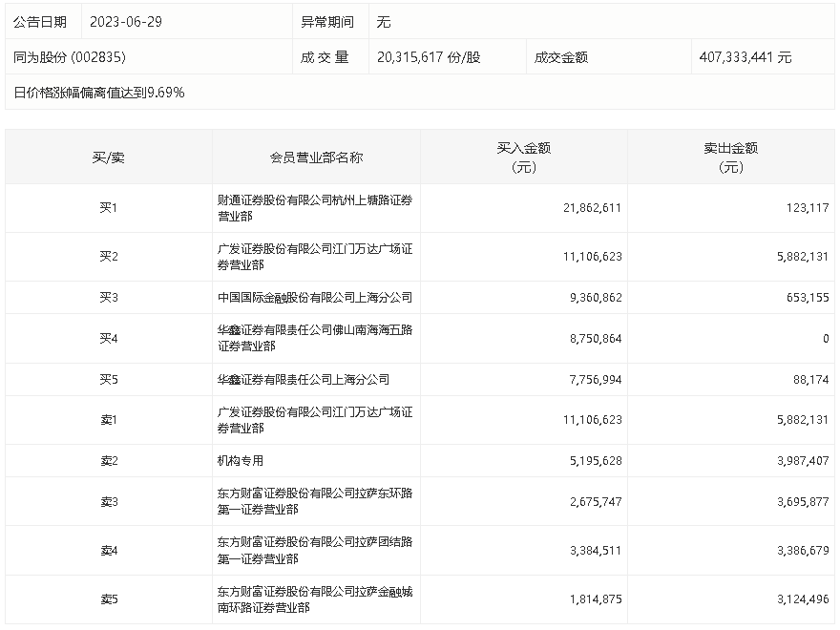Select buy amount 3,384,511

coord(596,551)
